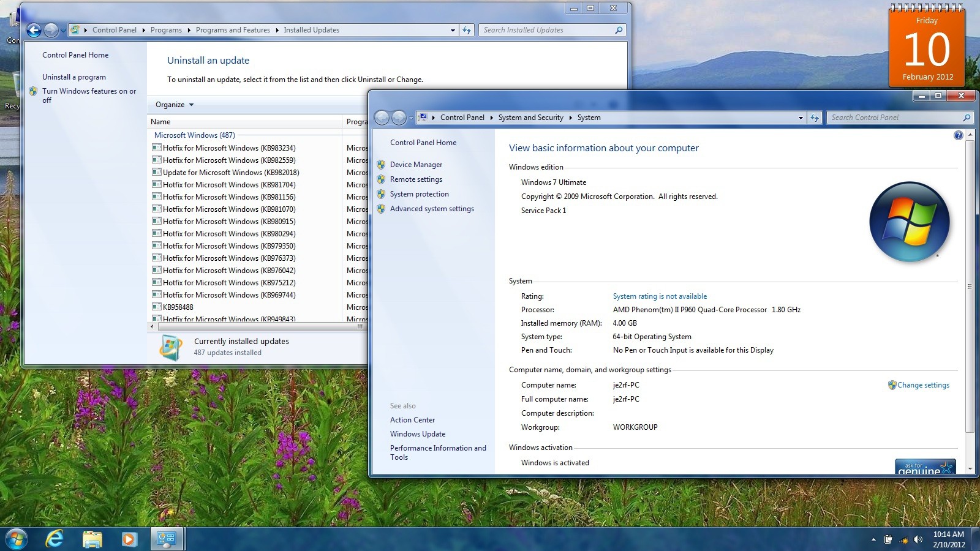Open the help icon in System window
Screen dimensions: 980x551
pos(958,135)
